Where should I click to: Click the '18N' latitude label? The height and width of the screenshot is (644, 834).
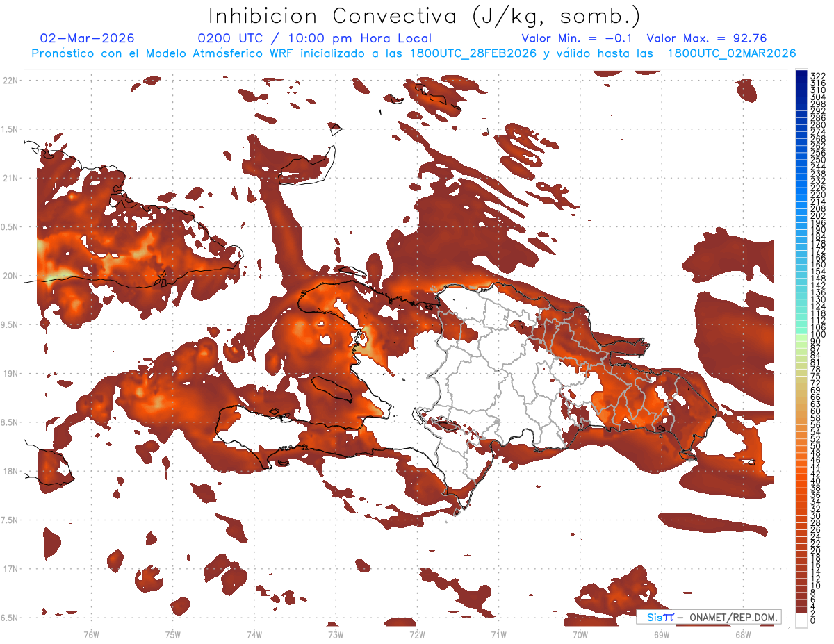tap(10, 471)
